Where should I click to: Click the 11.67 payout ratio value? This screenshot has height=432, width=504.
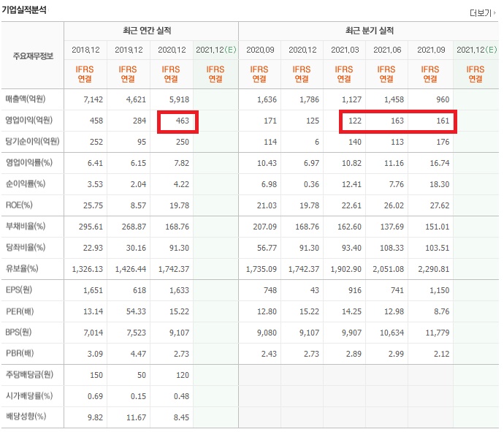(136, 418)
